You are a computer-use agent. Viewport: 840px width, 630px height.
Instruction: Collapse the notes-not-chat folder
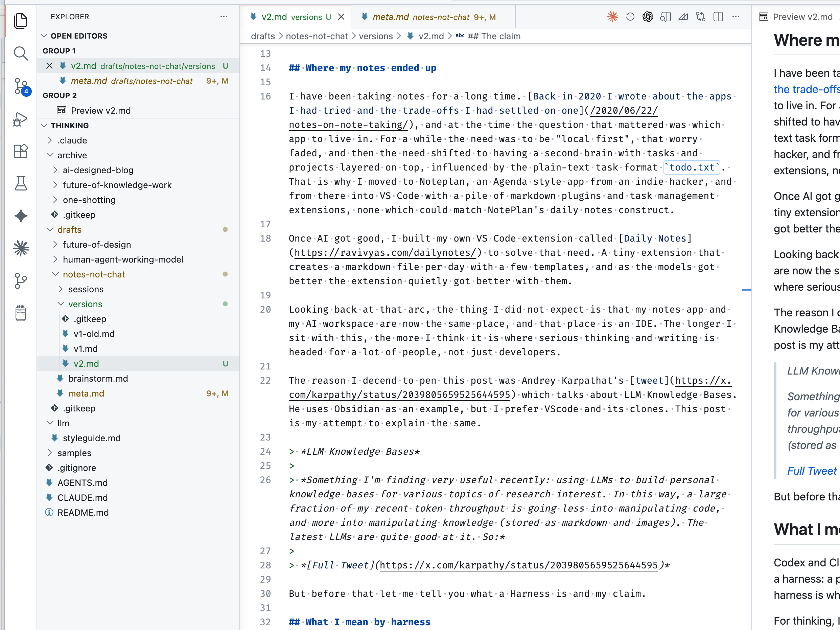coord(55,274)
